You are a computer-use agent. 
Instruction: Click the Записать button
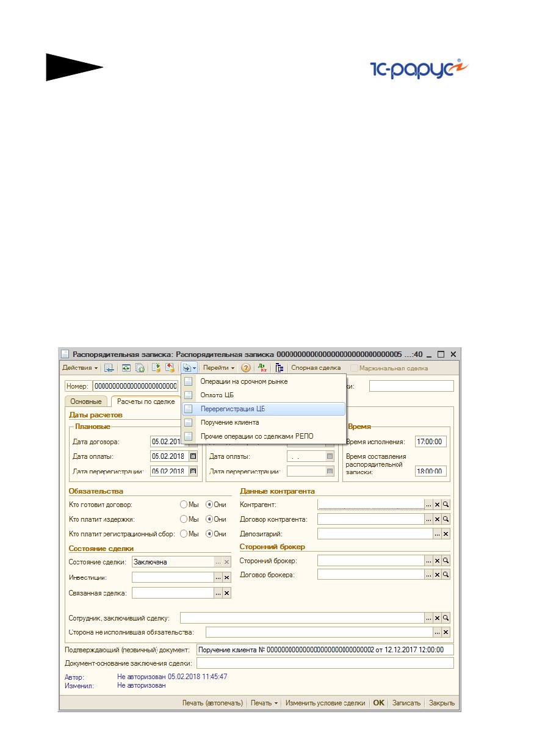click(406, 703)
